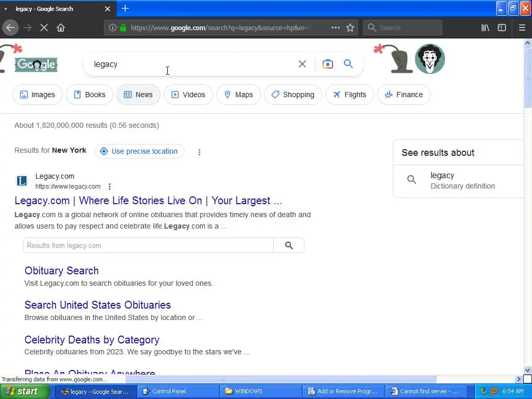532x399 pixels.
Task: Click the 6:54 AM system clock
Action: (513, 391)
